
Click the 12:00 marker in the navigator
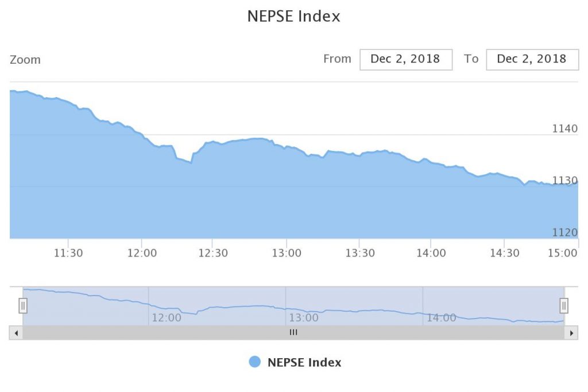click(166, 317)
